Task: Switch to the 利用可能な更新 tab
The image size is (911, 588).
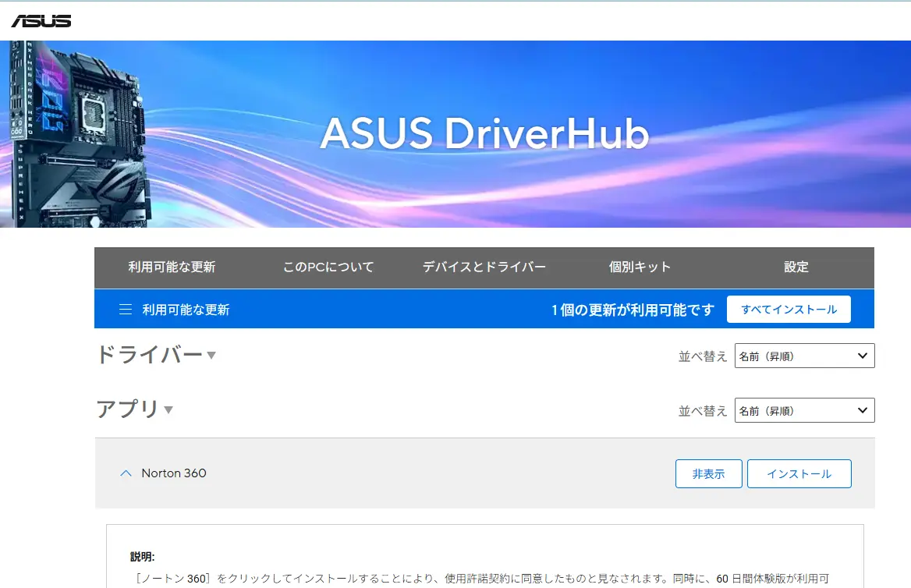Action: tap(172, 267)
